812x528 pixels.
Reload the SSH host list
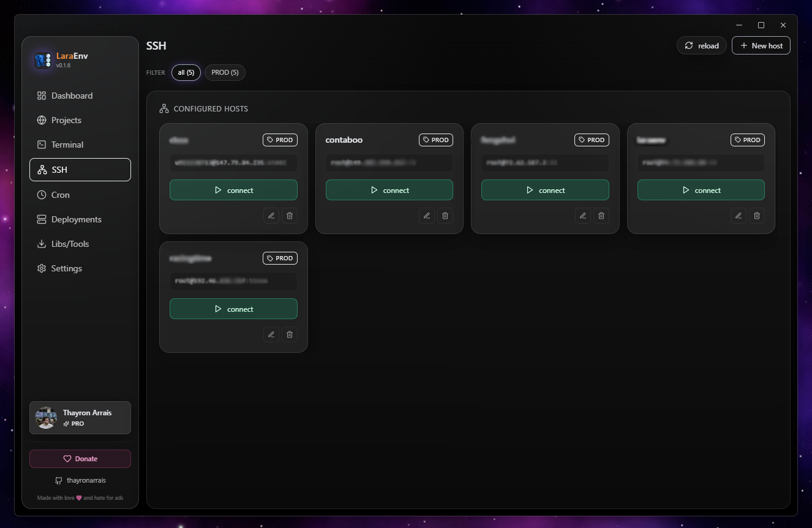pyautogui.click(x=702, y=45)
